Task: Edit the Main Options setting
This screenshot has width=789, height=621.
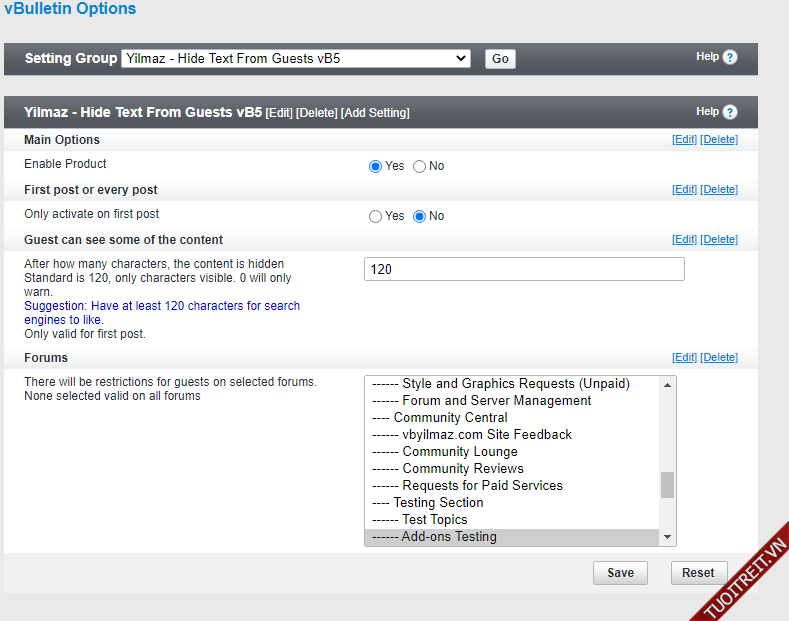Action: (684, 140)
